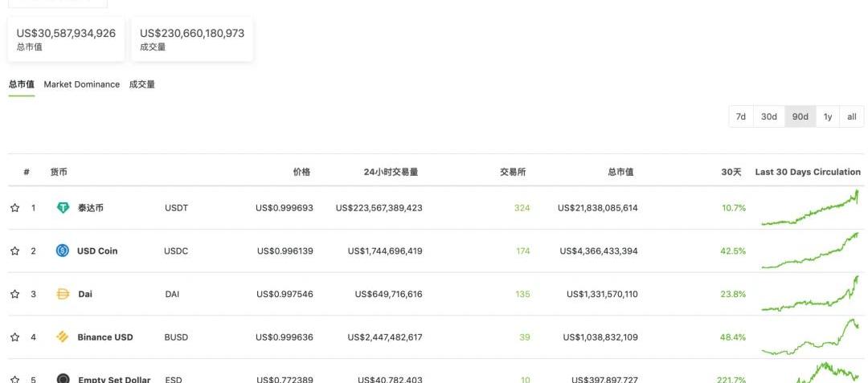Switch to the 总市值 tab
The height and width of the screenshot is (383, 868).
[22, 84]
